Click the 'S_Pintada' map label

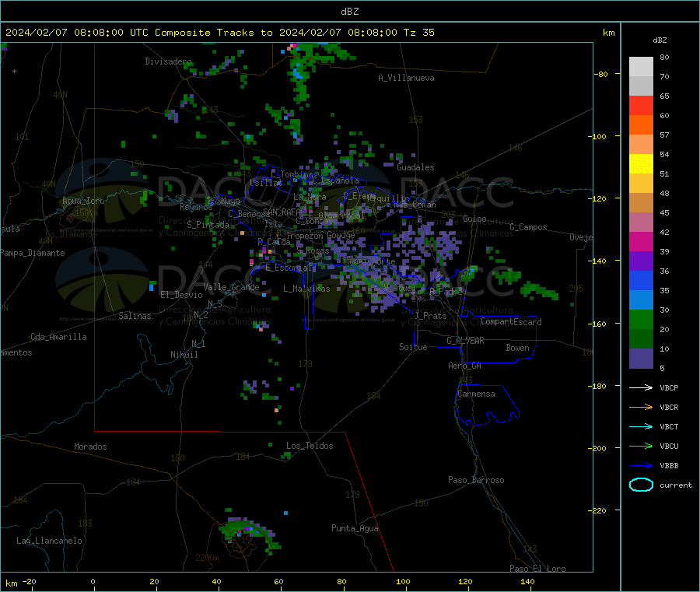point(208,225)
